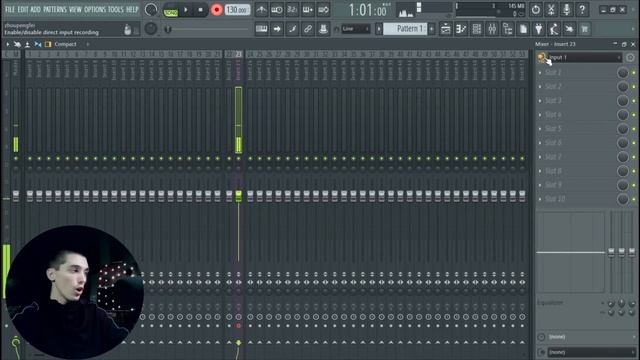This screenshot has height=360, width=640.
Task: Open the ADD menu
Action: click(x=36, y=9)
